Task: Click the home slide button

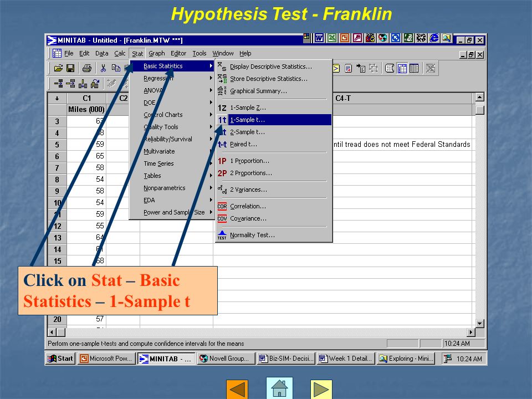Action: click(x=279, y=388)
